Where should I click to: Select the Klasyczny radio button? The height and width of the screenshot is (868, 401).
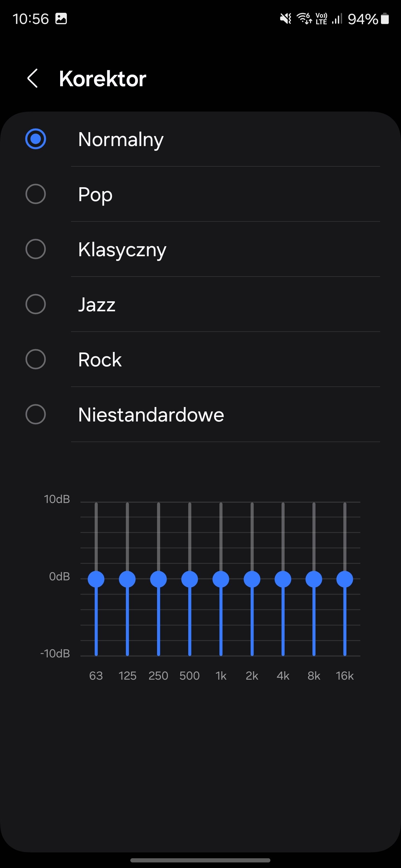coord(36,249)
